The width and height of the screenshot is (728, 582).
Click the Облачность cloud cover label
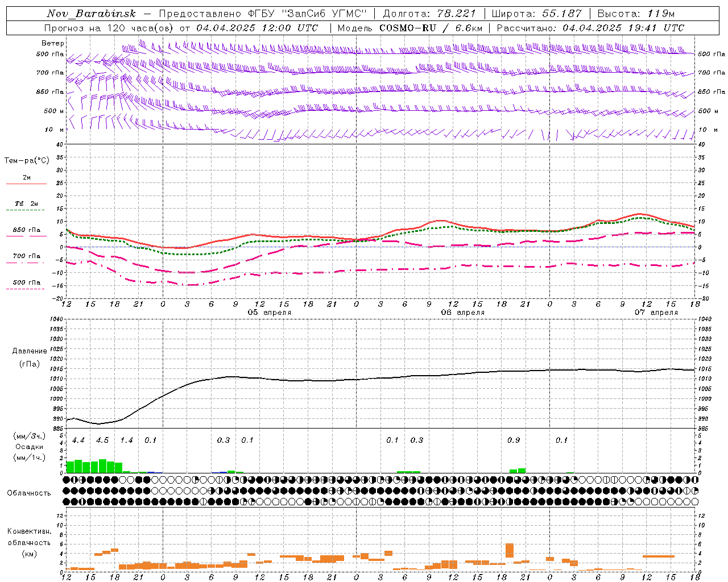29,493
